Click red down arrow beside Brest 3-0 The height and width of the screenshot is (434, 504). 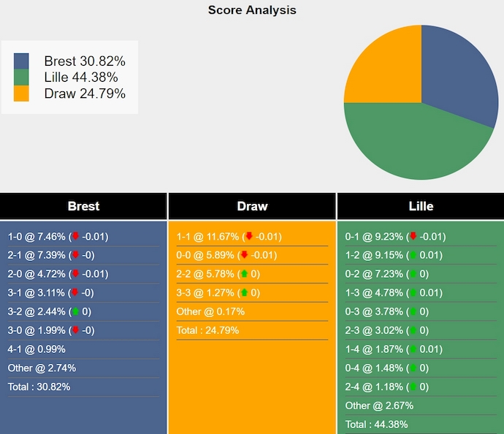pos(75,330)
